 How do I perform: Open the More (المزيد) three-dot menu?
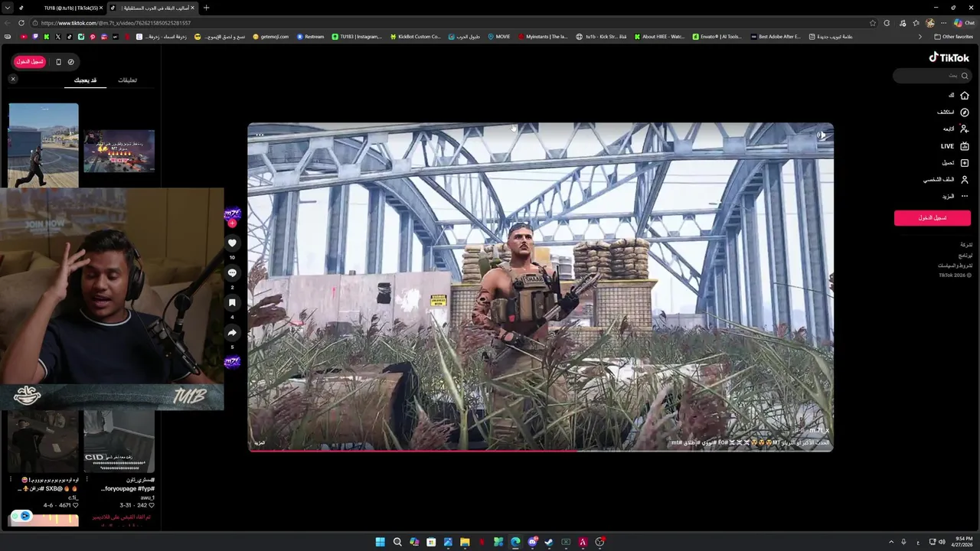tap(955, 197)
